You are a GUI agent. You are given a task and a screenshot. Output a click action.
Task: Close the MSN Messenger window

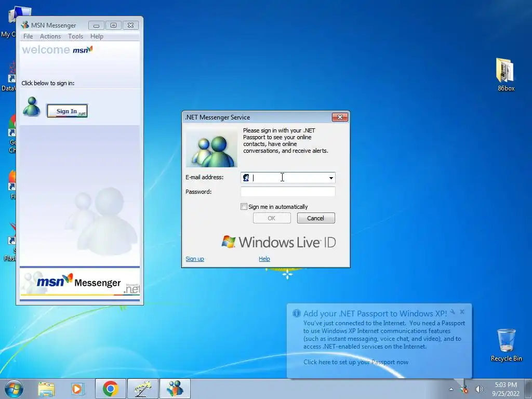coord(130,25)
